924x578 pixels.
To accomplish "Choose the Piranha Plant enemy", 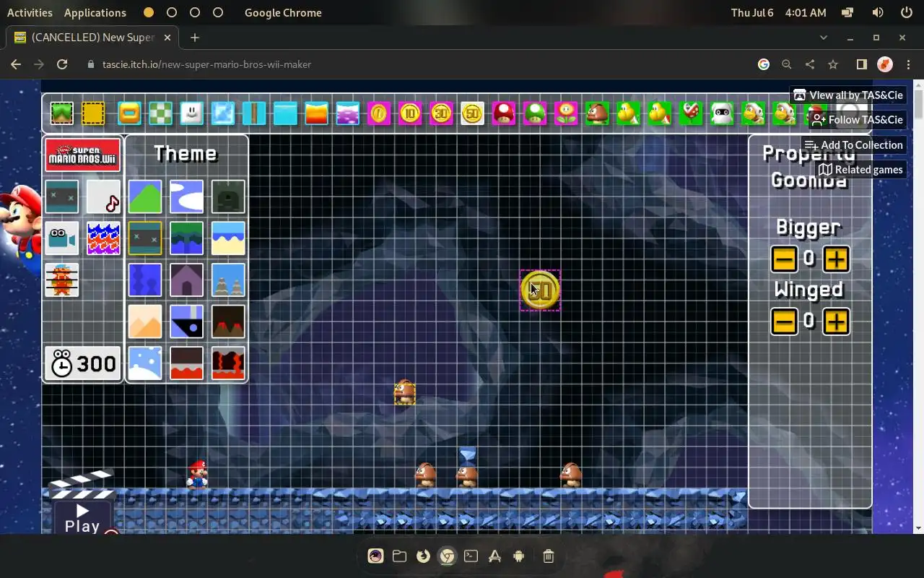I will coord(691,113).
